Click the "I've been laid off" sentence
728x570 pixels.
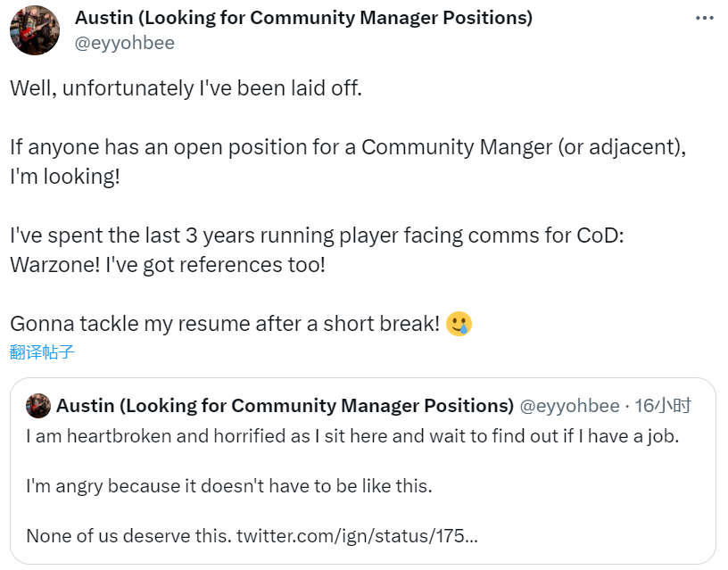point(186,89)
